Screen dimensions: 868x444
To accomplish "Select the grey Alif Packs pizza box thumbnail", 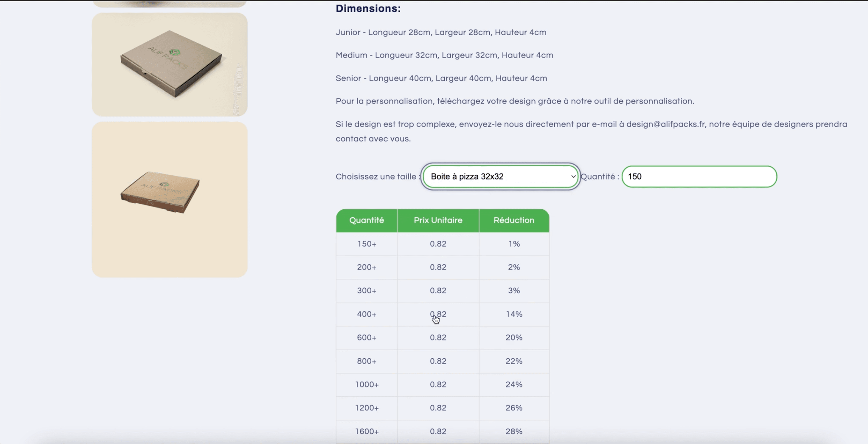I will [170, 65].
